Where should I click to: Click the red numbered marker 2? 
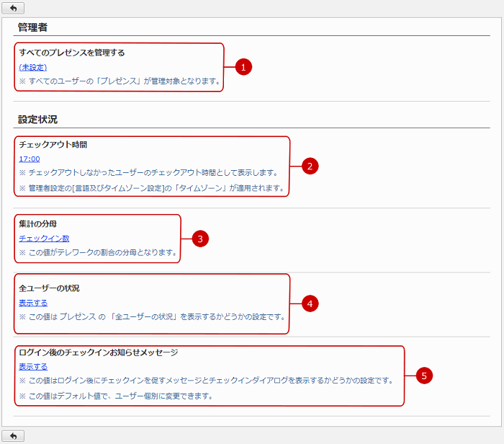pyautogui.click(x=310, y=166)
